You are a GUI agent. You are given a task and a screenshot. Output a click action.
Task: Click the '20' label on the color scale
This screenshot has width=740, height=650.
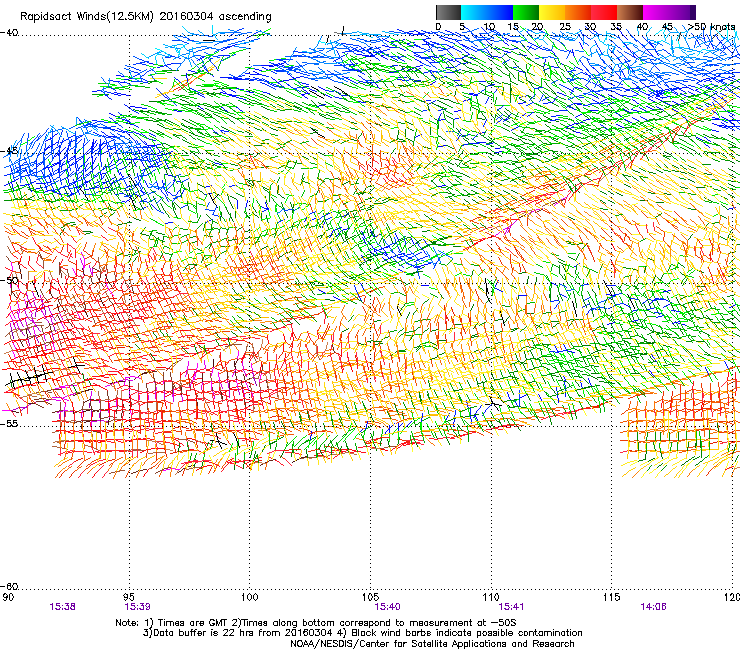tap(537, 27)
